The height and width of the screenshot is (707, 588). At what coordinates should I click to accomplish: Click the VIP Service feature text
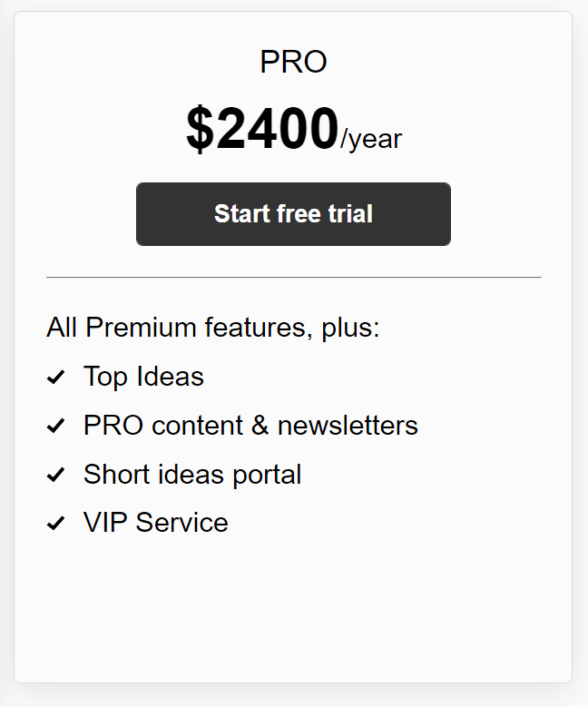coord(155,523)
